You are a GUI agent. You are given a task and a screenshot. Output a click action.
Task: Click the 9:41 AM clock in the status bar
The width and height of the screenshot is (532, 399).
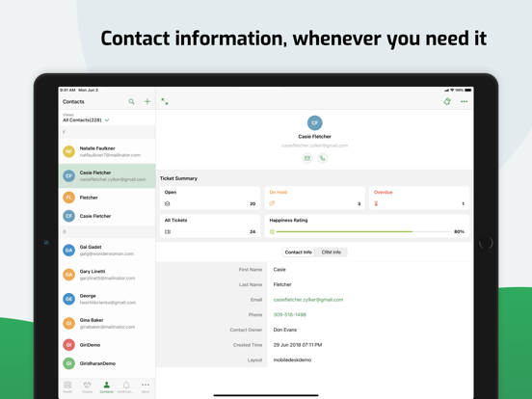coord(67,91)
